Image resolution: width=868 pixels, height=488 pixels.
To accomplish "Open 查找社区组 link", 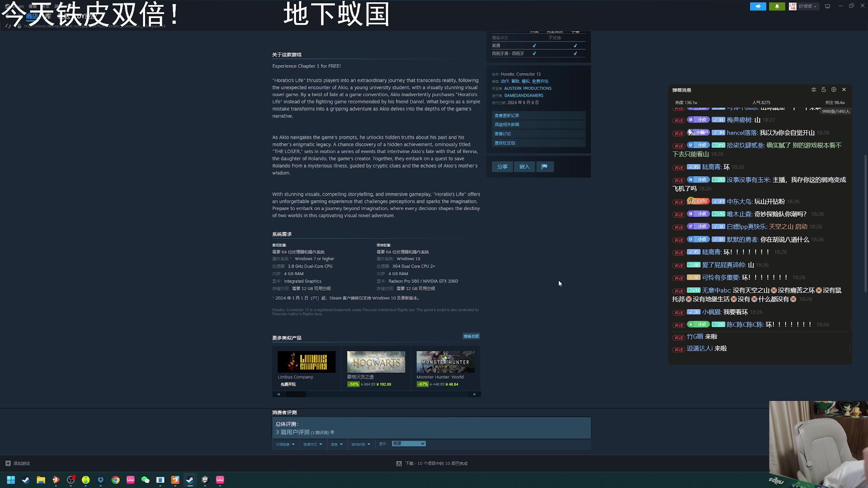I will pyautogui.click(x=538, y=143).
